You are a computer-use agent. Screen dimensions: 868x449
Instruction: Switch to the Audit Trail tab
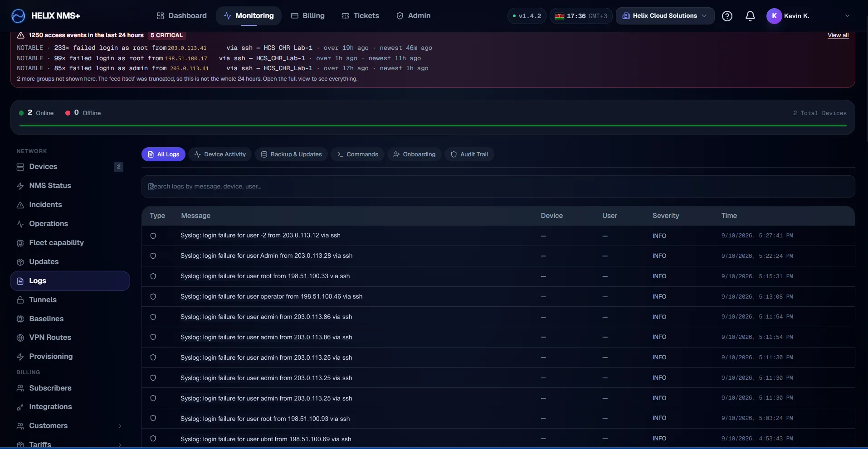469,154
